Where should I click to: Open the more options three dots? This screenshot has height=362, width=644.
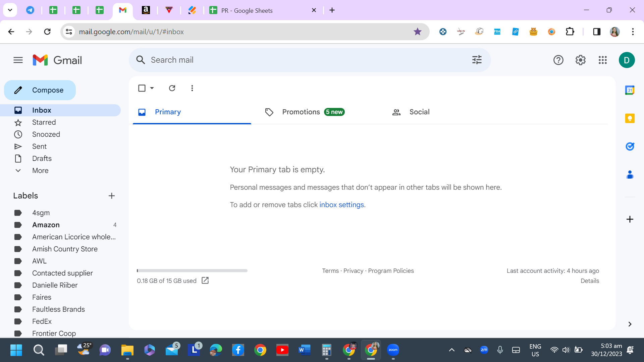coord(192,88)
